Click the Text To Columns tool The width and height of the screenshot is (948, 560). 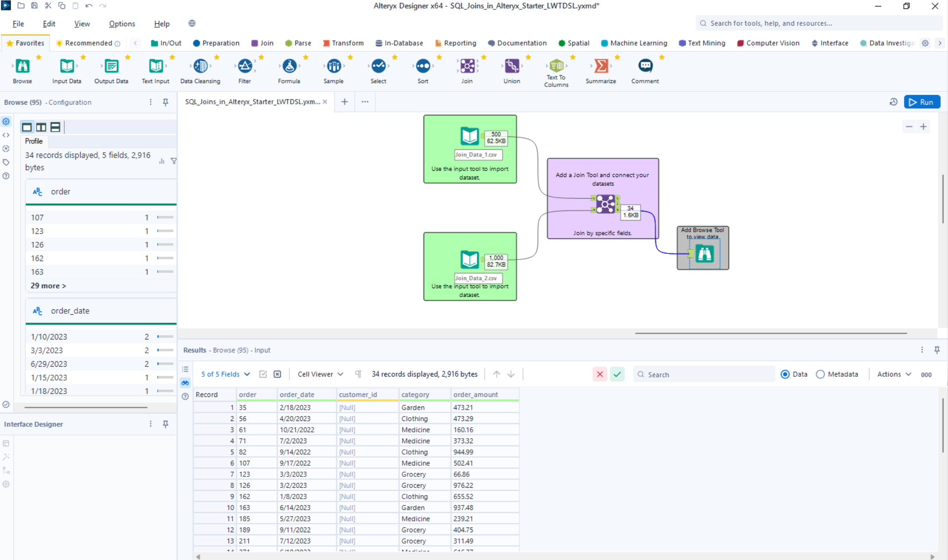click(556, 66)
